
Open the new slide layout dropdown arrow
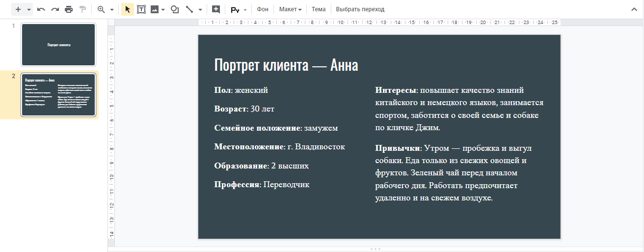[29, 9]
